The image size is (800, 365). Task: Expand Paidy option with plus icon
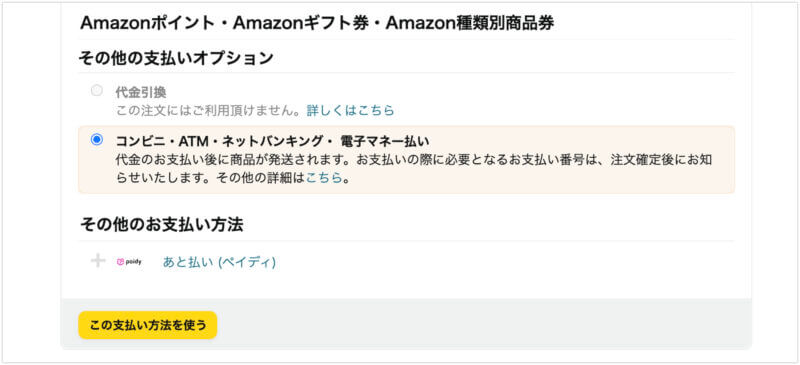coord(97,261)
